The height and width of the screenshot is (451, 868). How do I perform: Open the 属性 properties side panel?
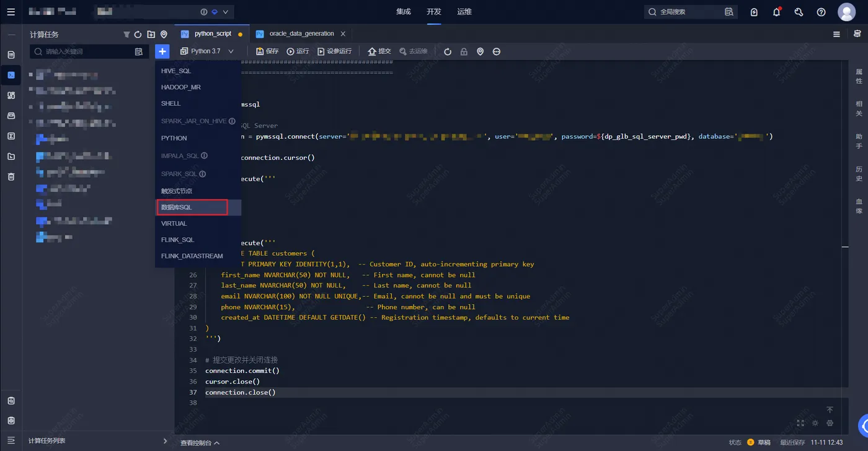pos(859,76)
